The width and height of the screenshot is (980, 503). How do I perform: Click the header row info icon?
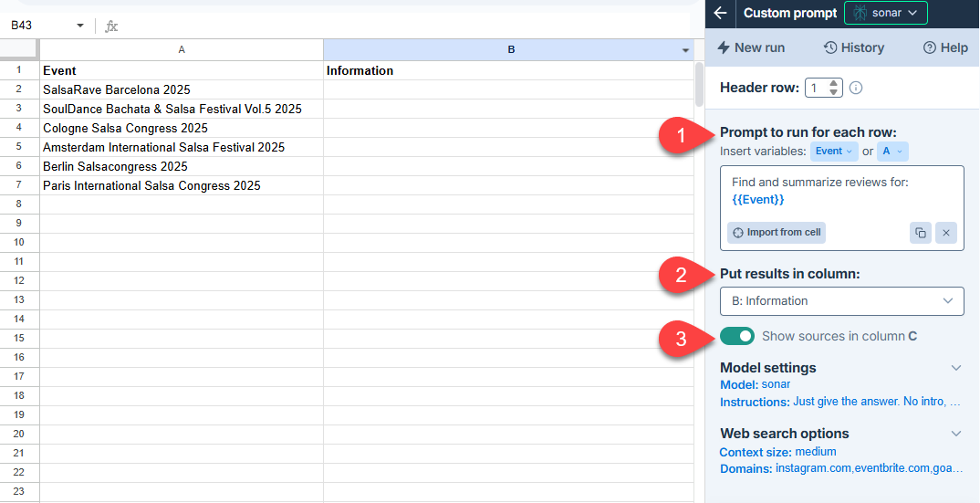(856, 89)
